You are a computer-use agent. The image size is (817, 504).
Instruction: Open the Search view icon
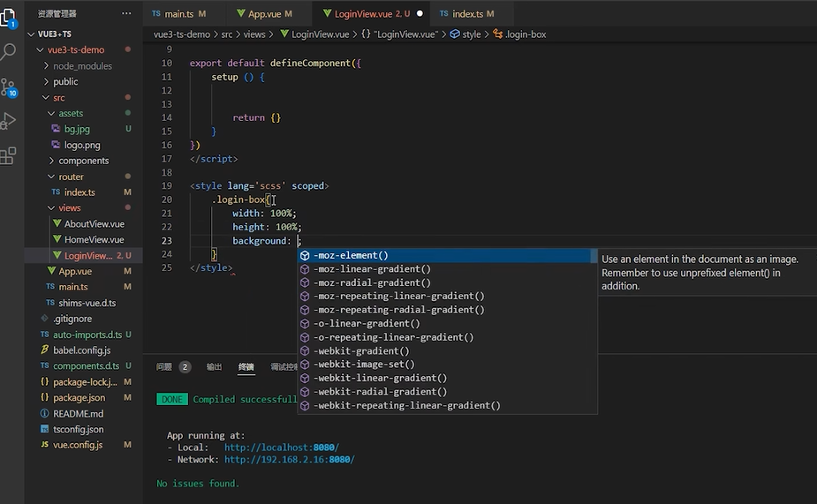(8, 51)
